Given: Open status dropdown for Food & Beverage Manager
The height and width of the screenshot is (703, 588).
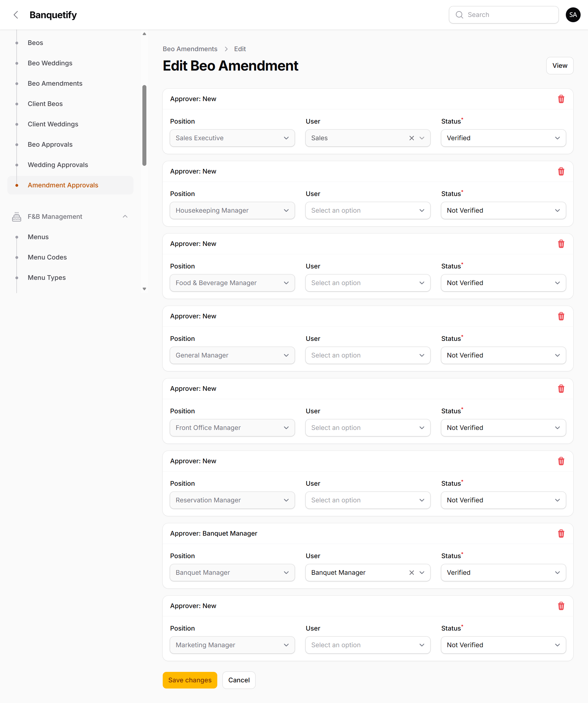Looking at the screenshot, I should 503,283.
